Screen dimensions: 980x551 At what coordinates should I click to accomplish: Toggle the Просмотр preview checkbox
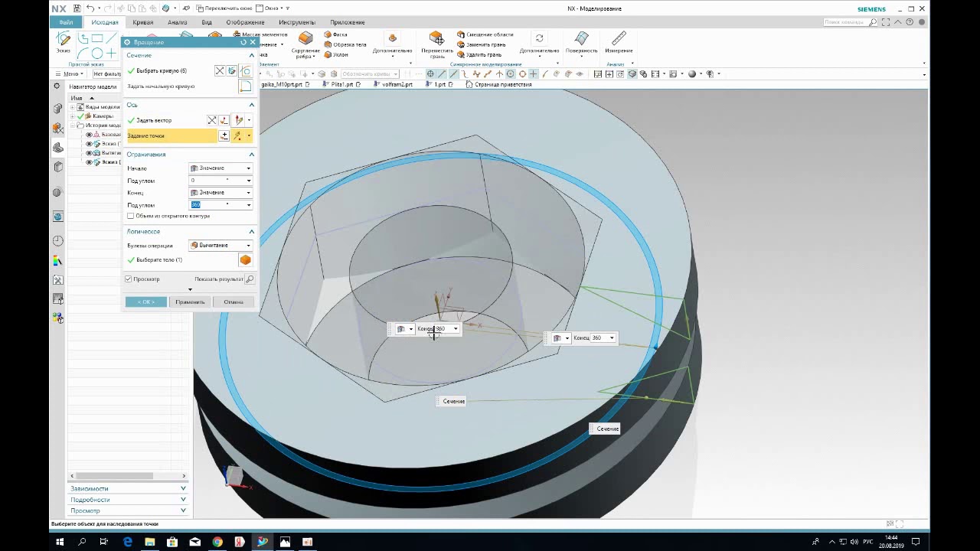pos(129,279)
